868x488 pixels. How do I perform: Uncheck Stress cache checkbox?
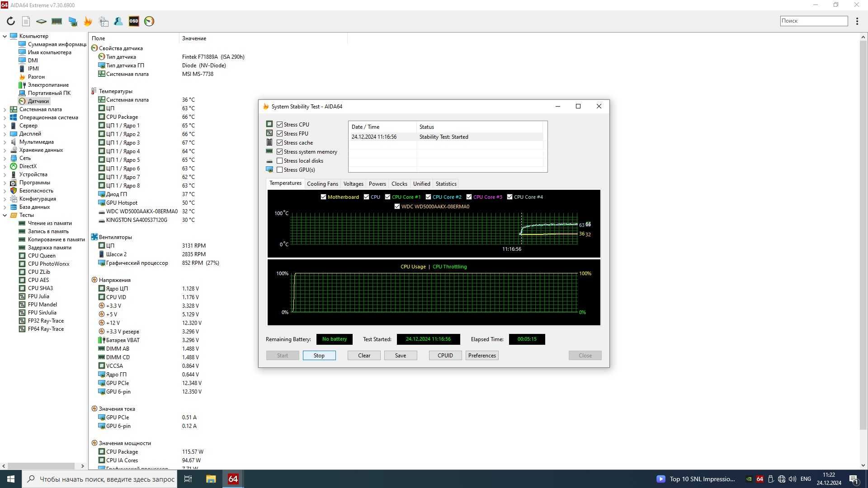[x=279, y=143]
